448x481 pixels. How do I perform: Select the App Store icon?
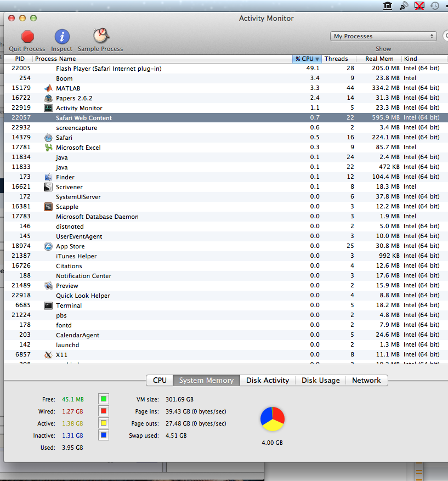(x=48, y=246)
